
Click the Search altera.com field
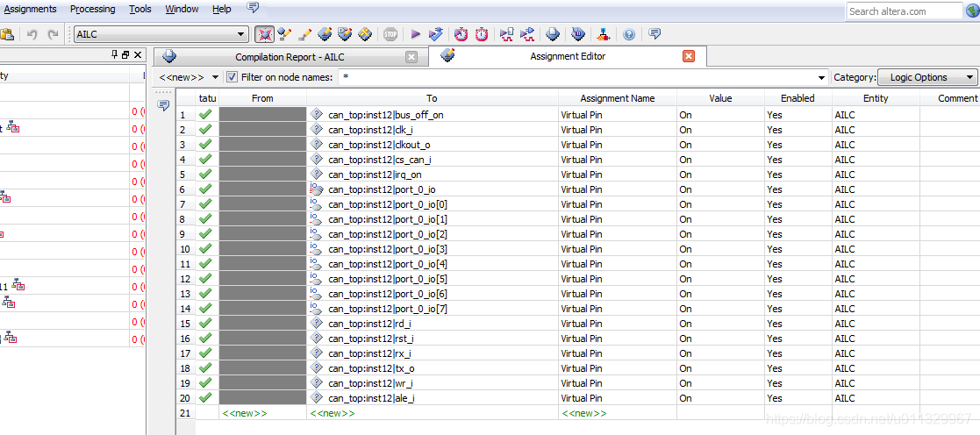click(x=904, y=11)
